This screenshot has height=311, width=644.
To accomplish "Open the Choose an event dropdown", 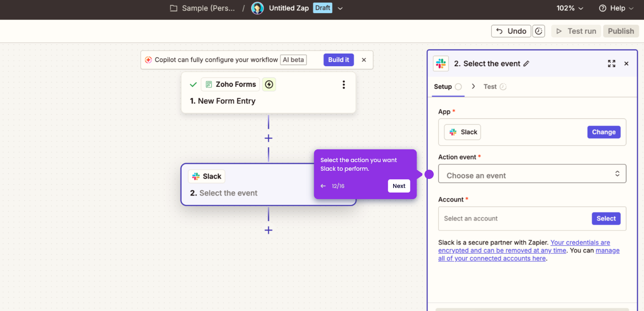I will coord(532,174).
